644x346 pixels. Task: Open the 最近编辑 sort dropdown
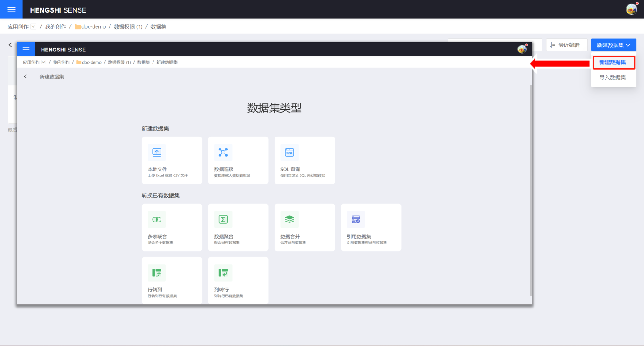coord(566,45)
